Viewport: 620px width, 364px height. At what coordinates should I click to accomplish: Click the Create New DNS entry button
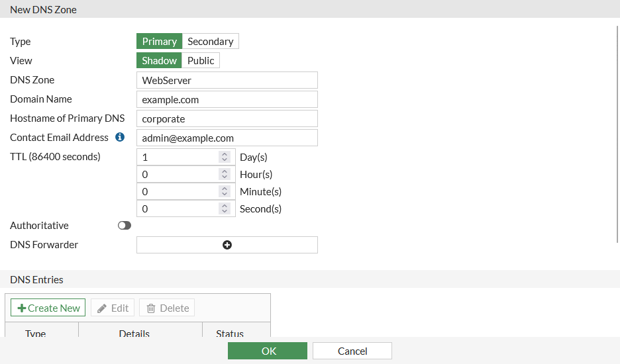click(48, 308)
